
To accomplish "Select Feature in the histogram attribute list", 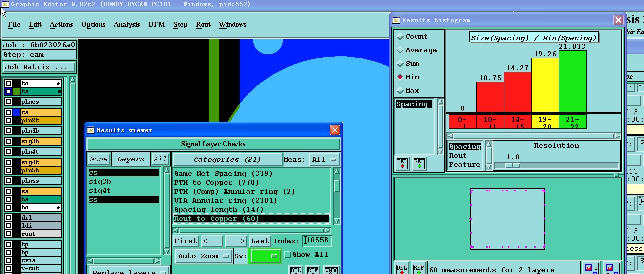I will click(x=465, y=165).
